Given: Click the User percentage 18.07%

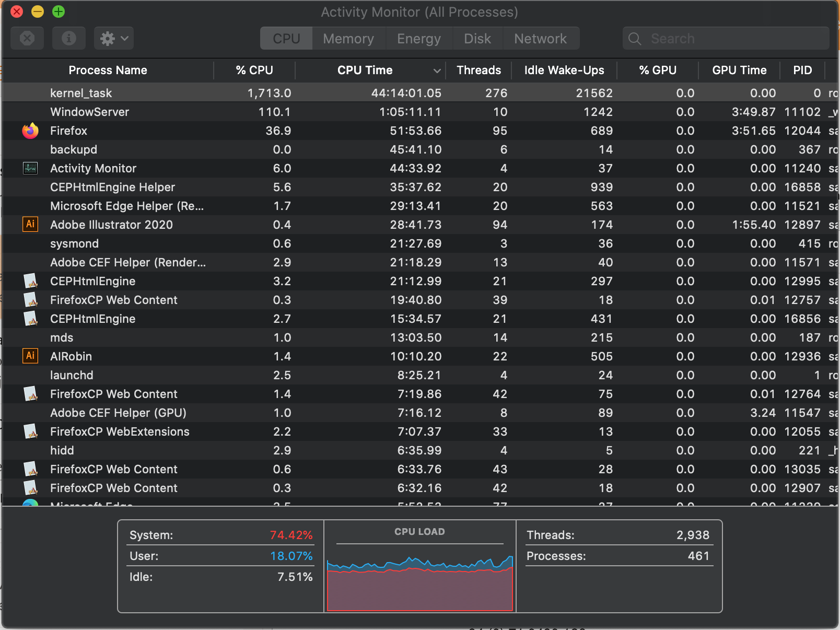Looking at the screenshot, I should tap(291, 556).
